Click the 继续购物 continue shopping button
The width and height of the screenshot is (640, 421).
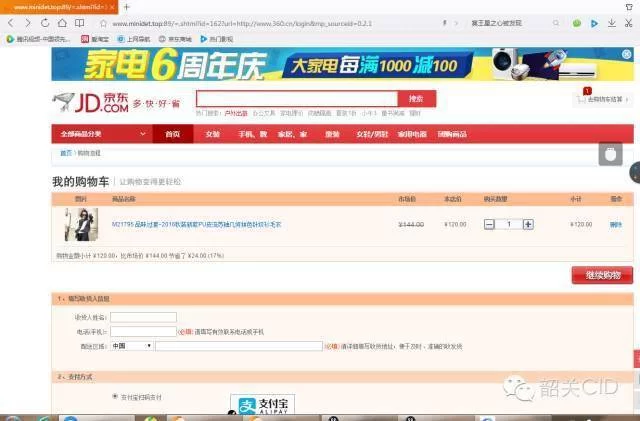click(x=601, y=275)
